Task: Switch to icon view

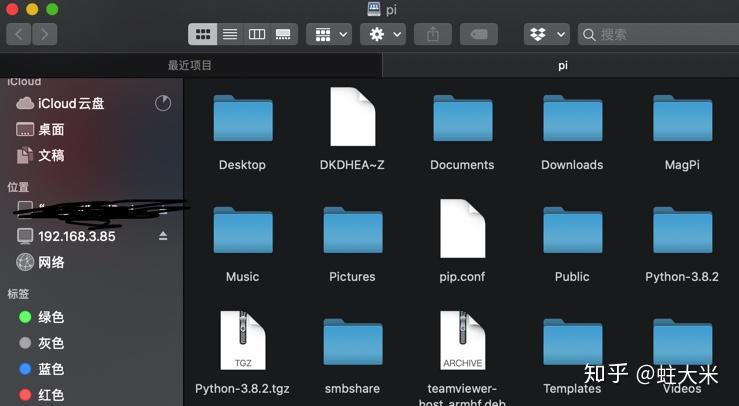Action: click(x=203, y=34)
